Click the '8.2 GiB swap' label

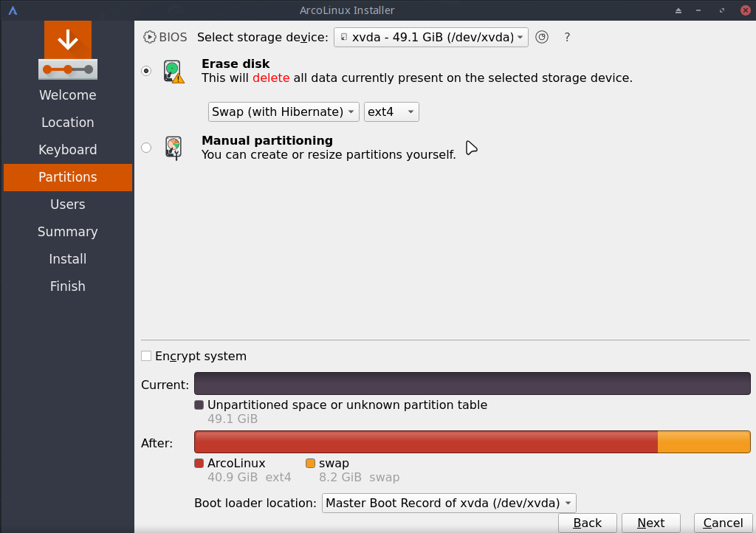coord(360,477)
